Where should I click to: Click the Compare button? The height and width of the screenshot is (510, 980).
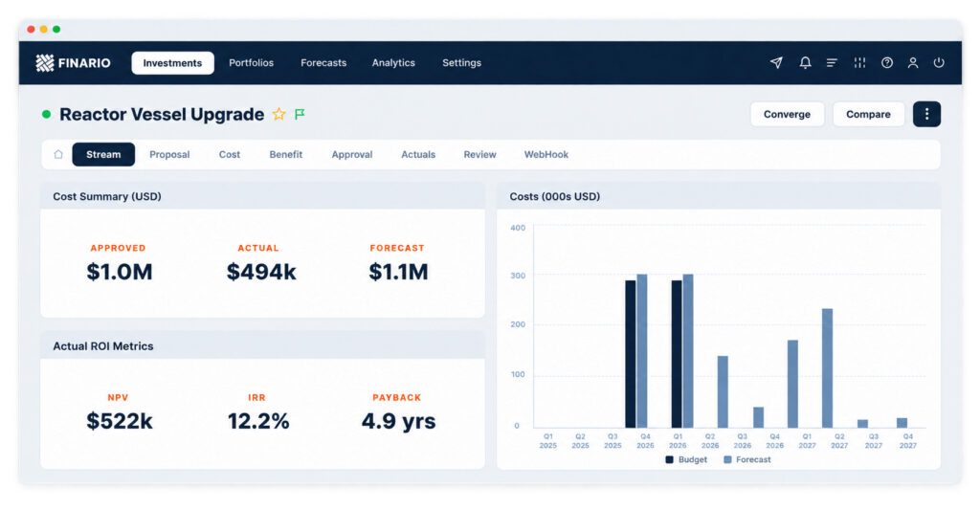point(868,115)
